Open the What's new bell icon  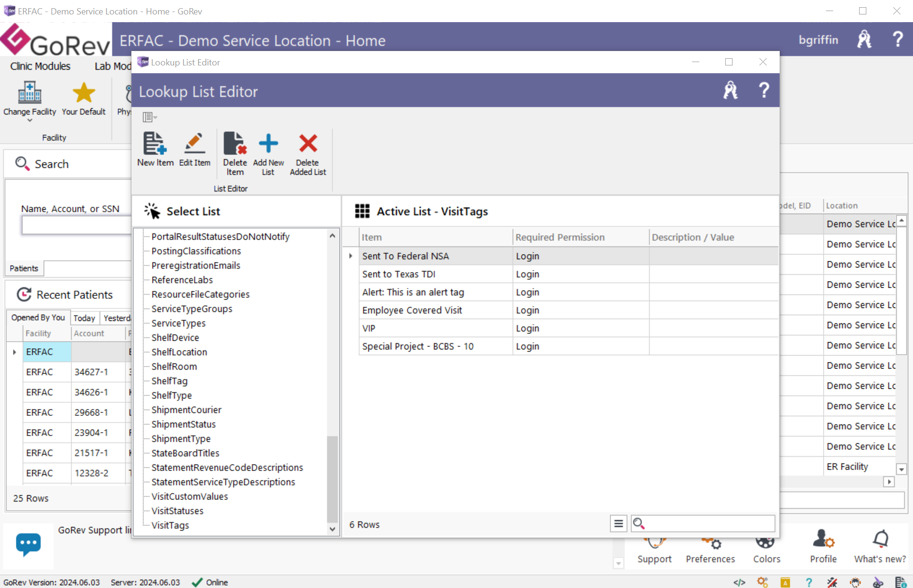(x=880, y=539)
